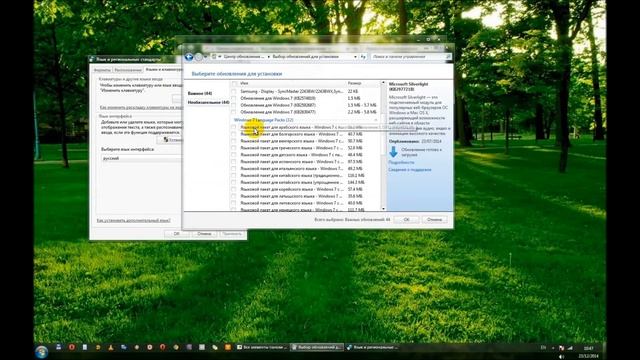Check the Danish language pack checkbox

pyautogui.click(x=234, y=155)
